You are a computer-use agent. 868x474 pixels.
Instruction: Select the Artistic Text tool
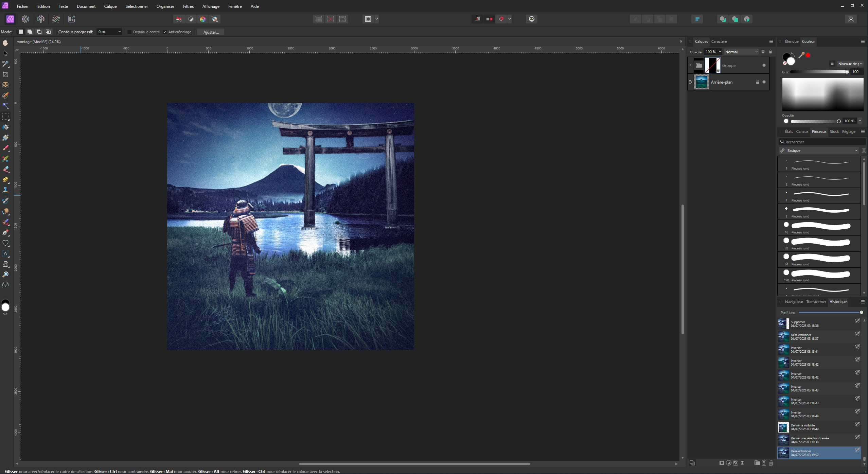coord(5,253)
